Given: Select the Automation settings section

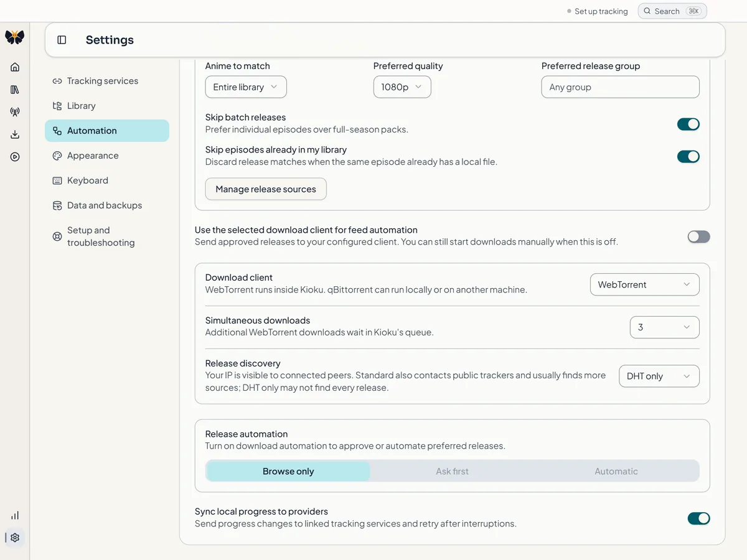Looking at the screenshot, I should tap(107, 131).
